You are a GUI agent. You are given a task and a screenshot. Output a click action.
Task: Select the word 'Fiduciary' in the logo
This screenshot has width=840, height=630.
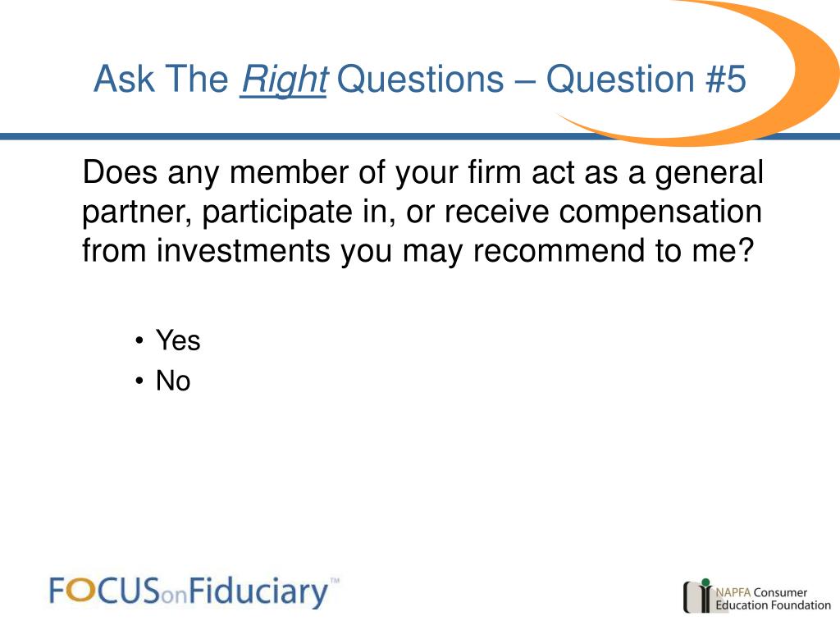pos(258,592)
